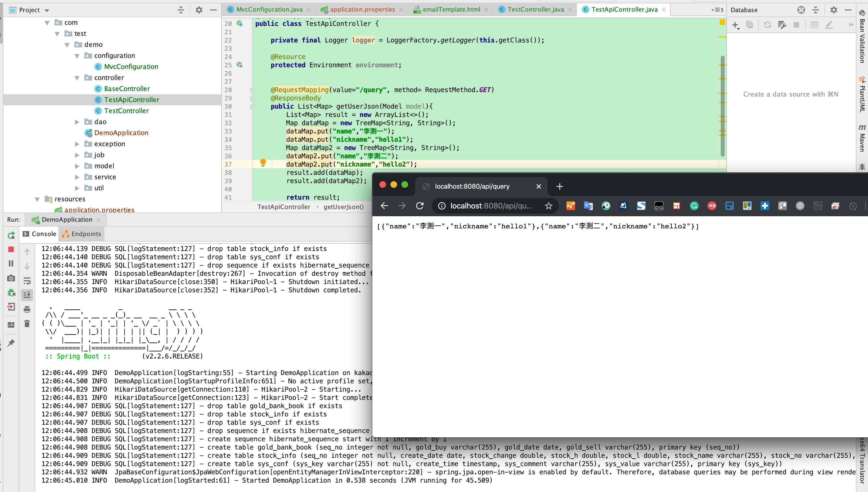Collapse the configuration folder
The image size is (868, 492).
[x=77, y=56]
